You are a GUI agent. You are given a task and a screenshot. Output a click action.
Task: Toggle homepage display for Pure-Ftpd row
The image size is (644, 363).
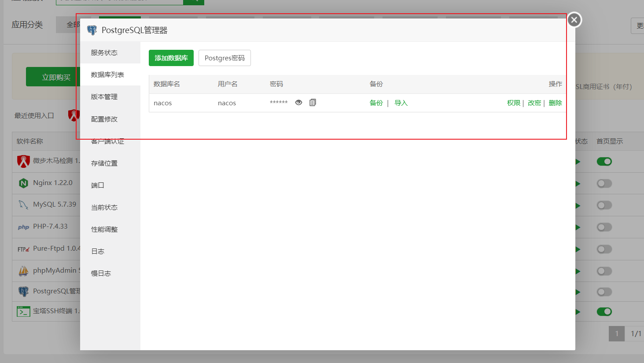point(604,249)
